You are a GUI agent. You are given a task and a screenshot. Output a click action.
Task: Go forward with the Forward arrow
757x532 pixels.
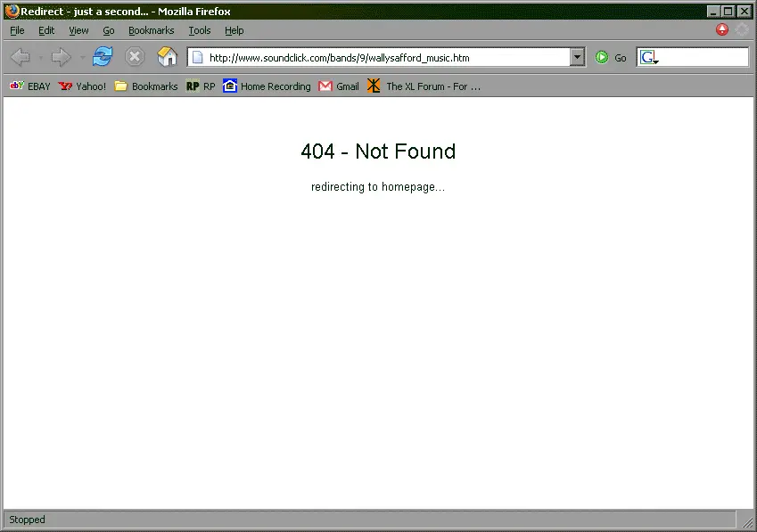coord(61,57)
